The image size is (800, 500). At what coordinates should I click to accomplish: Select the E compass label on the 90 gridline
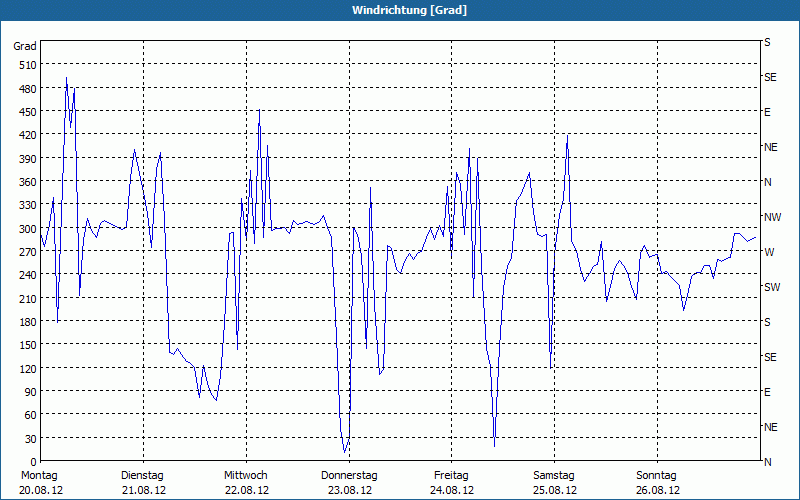click(767, 392)
